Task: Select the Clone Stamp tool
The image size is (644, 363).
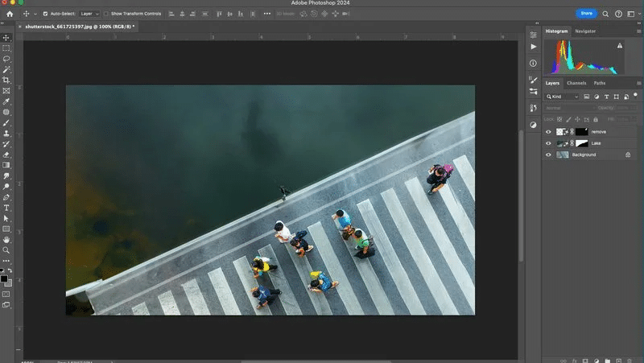Action: click(x=6, y=134)
